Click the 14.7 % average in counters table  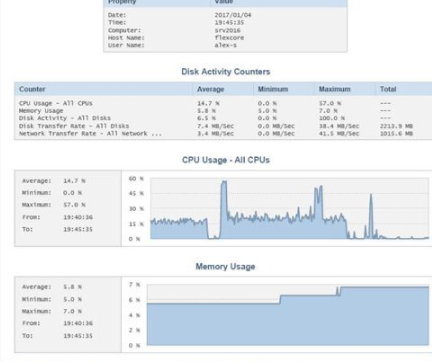208,103
